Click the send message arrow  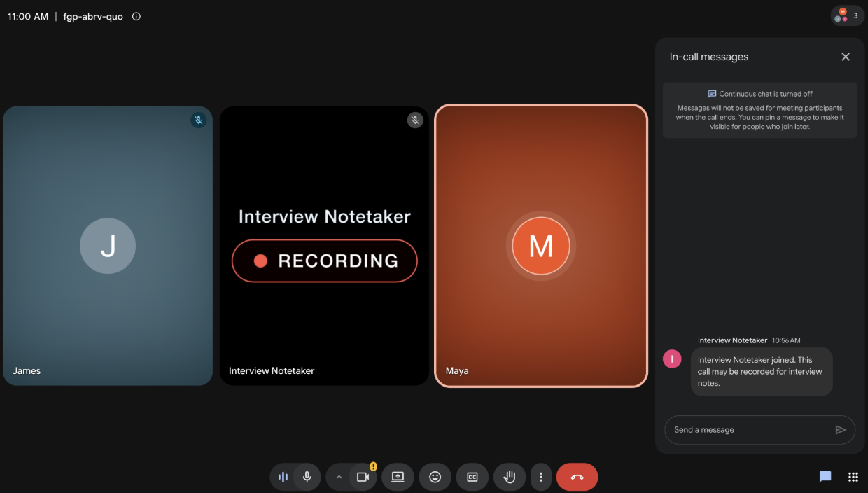pos(841,430)
